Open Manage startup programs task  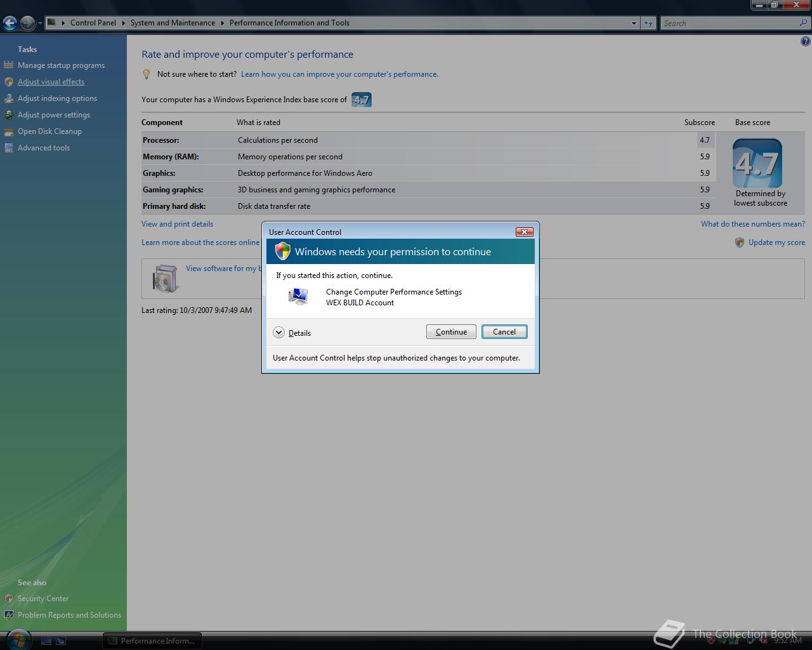pos(61,65)
